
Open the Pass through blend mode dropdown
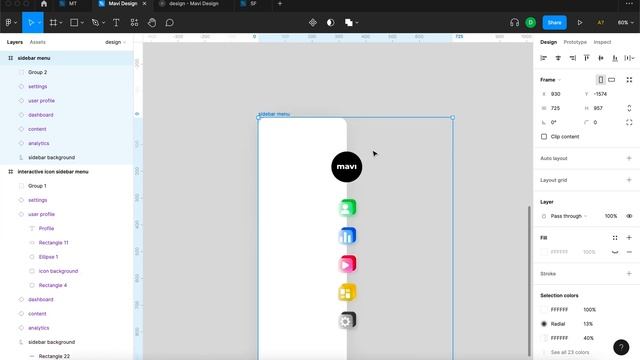tap(569, 216)
